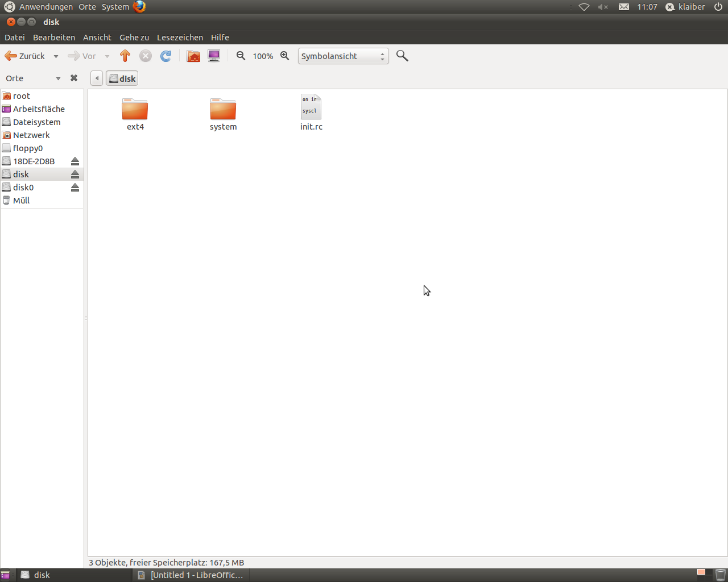
Task: Click the 11:07 clock
Action: coord(647,7)
